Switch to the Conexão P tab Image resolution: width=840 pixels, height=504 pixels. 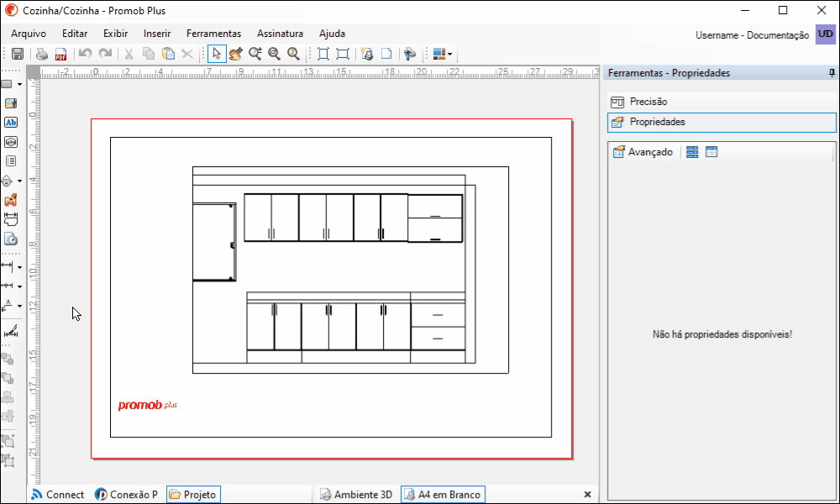click(127, 495)
